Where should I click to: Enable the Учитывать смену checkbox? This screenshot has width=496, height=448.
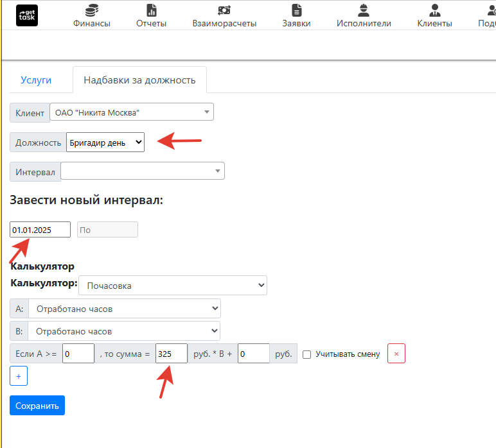tap(307, 354)
